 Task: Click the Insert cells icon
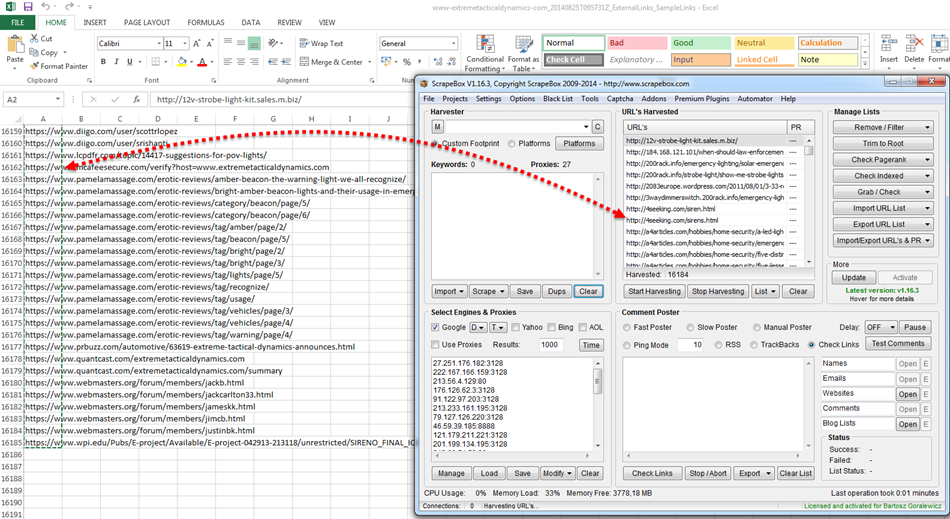[x=889, y=44]
